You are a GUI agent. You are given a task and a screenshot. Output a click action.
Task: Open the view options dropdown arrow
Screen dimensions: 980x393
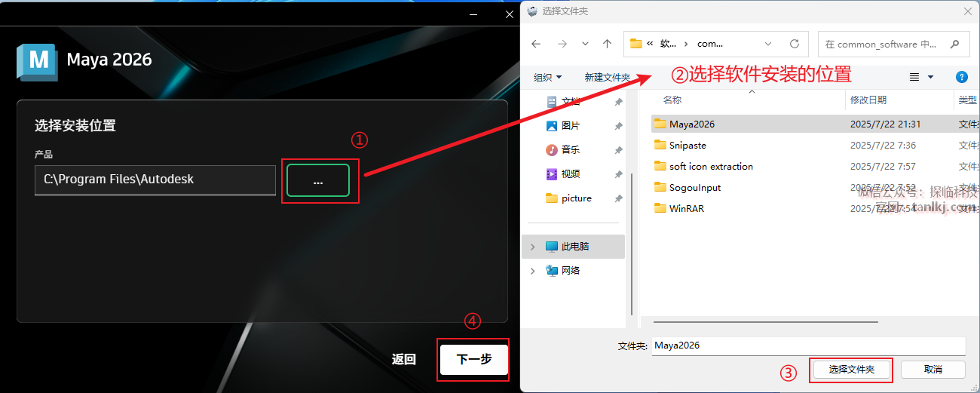[x=930, y=78]
